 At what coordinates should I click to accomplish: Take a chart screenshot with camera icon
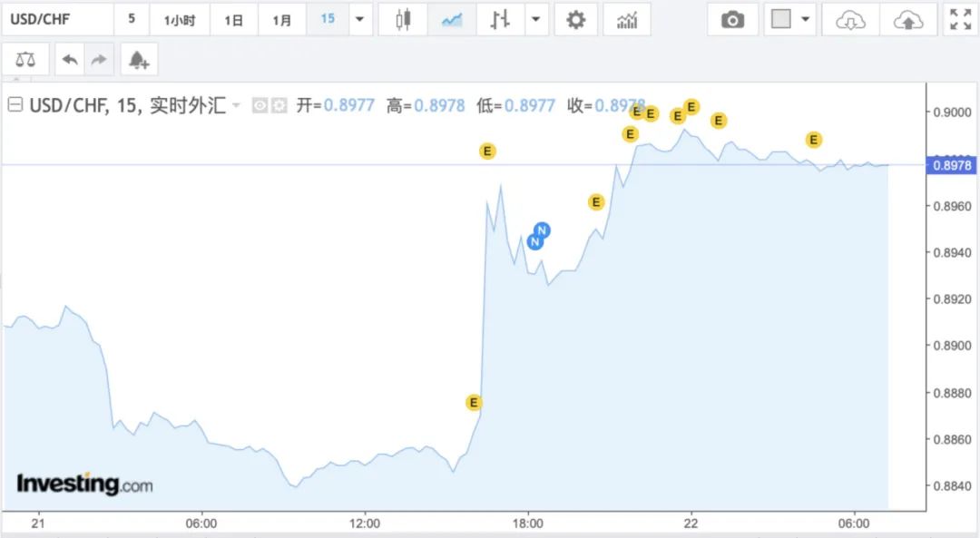tap(733, 18)
